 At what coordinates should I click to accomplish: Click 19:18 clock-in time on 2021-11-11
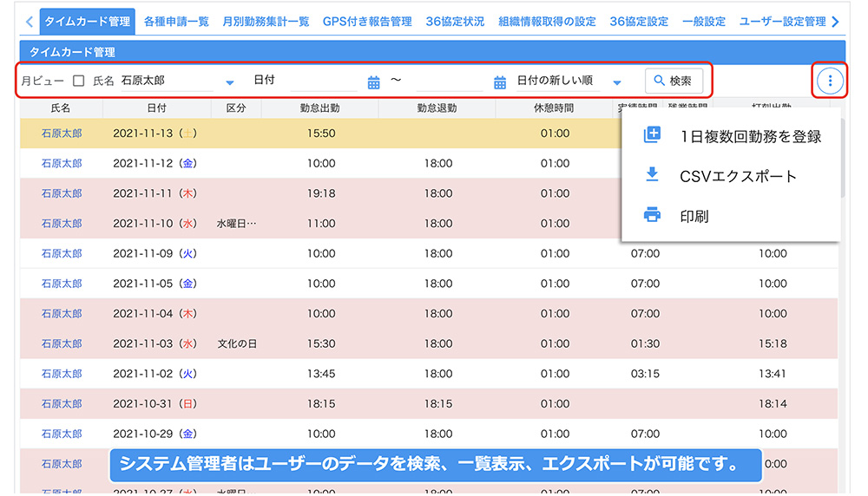coord(321,193)
